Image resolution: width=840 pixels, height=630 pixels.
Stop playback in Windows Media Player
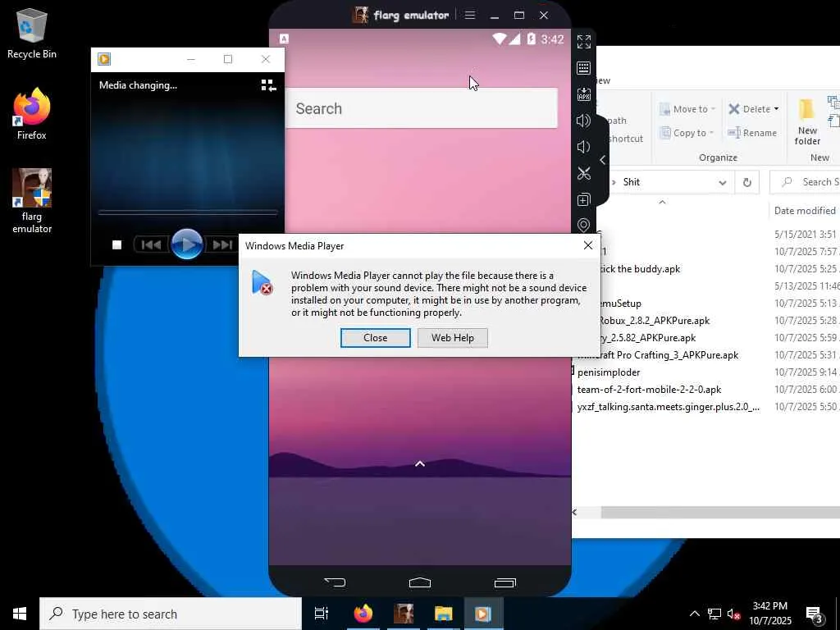(x=116, y=244)
